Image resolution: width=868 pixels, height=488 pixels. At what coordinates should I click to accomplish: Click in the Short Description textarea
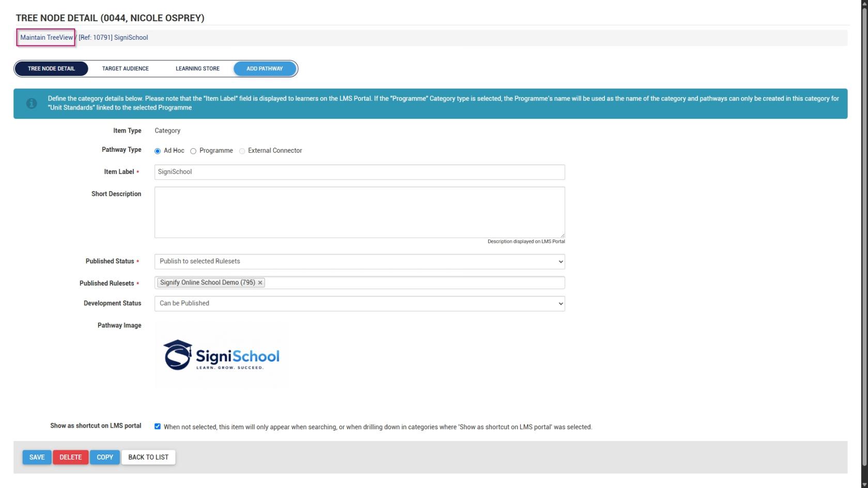click(360, 212)
